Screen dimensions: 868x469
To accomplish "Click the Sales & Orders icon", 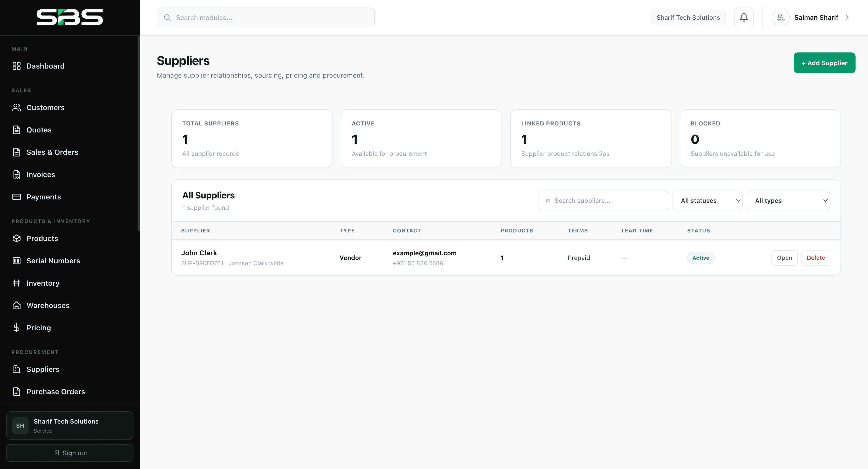I will tap(17, 152).
